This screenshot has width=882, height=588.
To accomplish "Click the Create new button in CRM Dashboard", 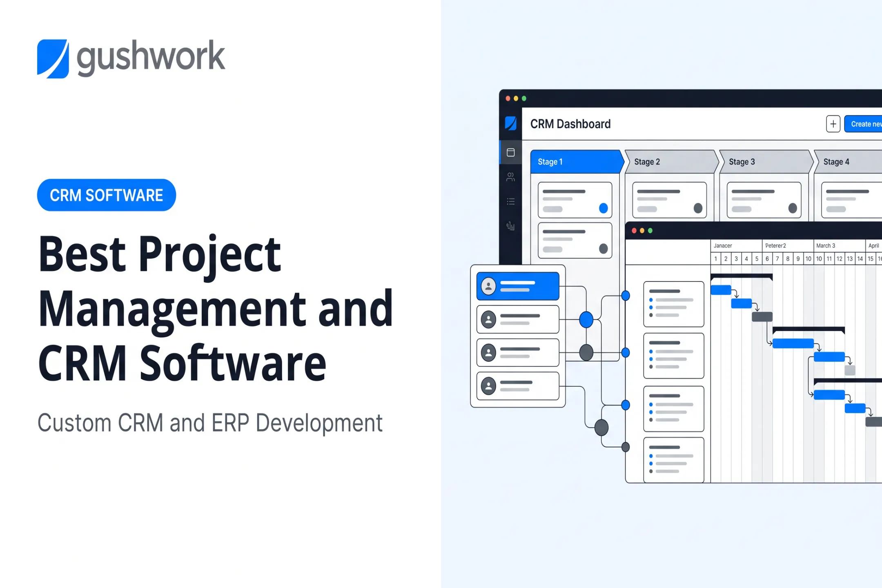I will [864, 124].
